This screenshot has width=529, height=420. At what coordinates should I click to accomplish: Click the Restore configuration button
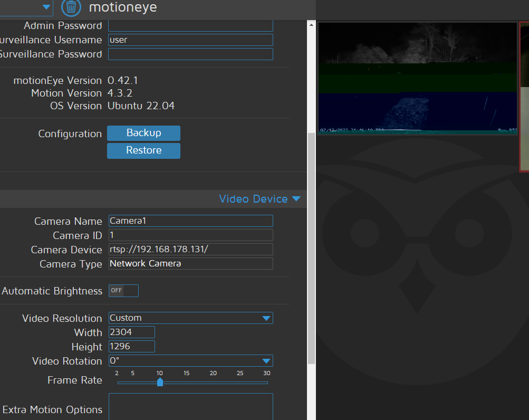pyautogui.click(x=143, y=150)
